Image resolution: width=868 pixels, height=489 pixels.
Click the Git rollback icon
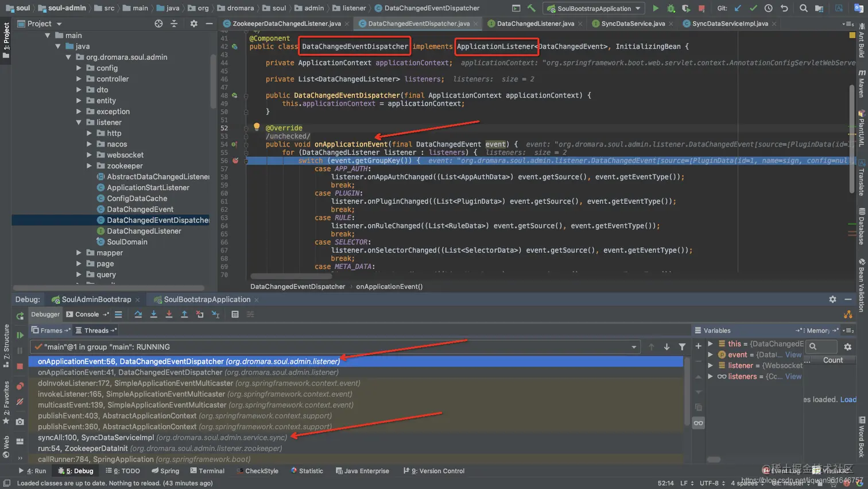tap(784, 9)
